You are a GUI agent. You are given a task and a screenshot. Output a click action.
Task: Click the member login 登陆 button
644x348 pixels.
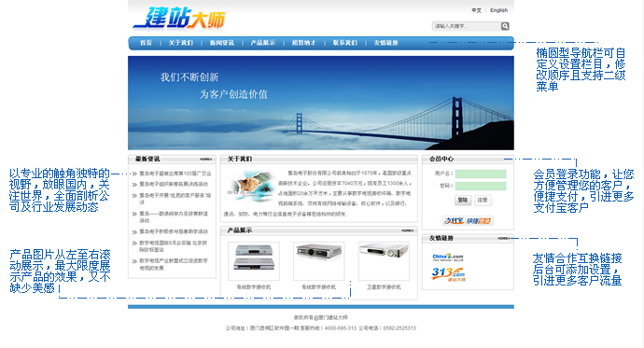[x=462, y=200]
